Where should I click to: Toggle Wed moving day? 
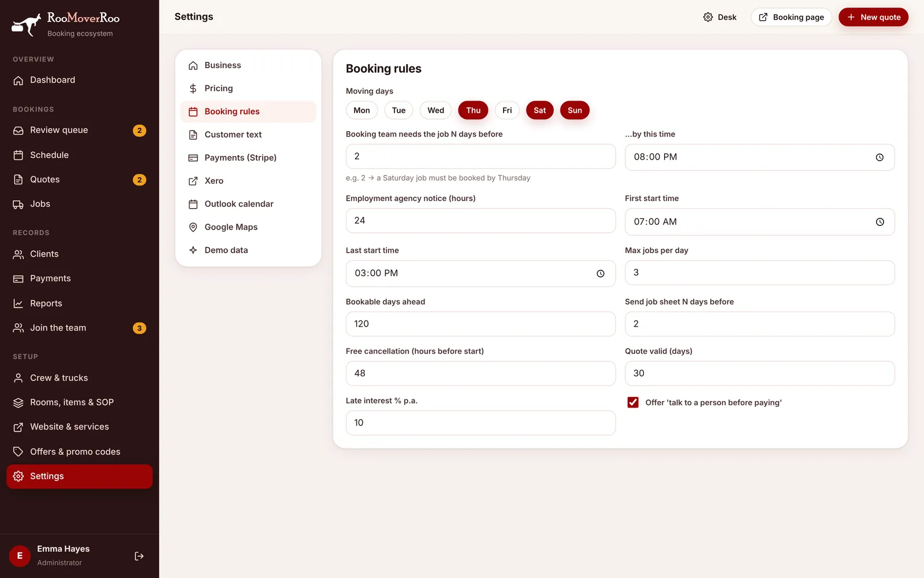tap(436, 110)
